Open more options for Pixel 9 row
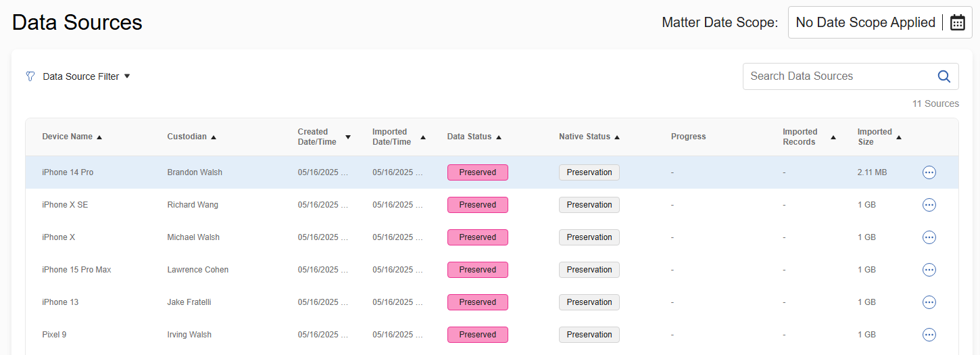Image resolution: width=980 pixels, height=355 pixels. [929, 335]
